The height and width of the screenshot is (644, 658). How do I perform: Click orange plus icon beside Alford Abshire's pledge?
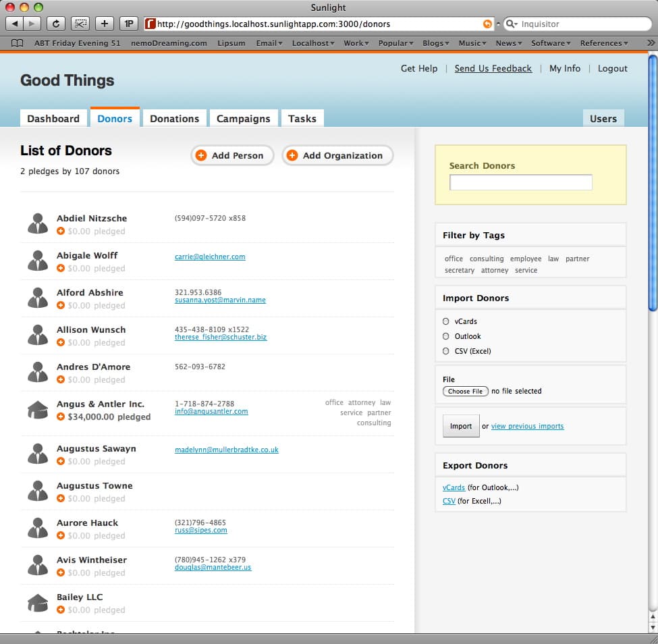tap(61, 305)
